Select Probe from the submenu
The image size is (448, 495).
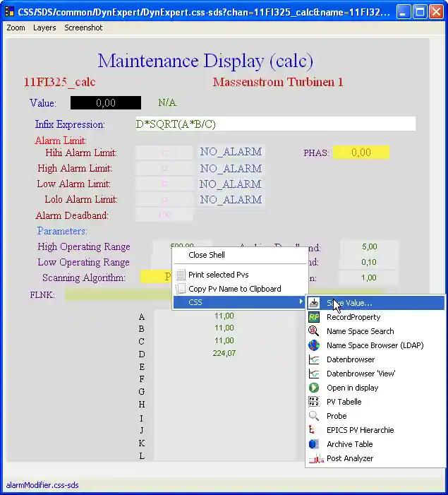(375, 416)
